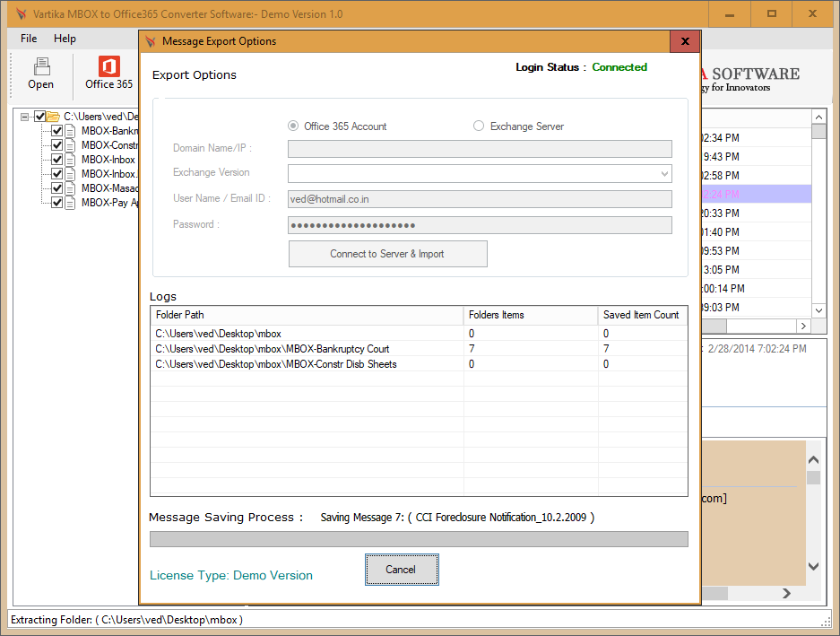The width and height of the screenshot is (840, 636).
Task: Close the Message Export Options dialog
Action: click(x=685, y=41)
